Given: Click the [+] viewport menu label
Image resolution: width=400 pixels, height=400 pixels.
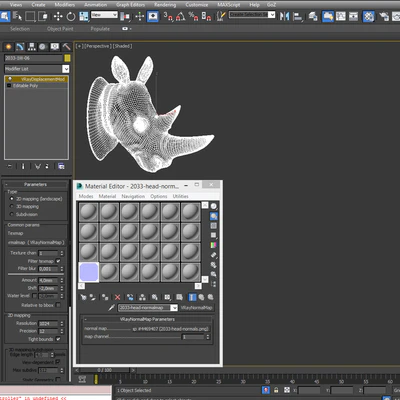Looking at the screenshot, I should click(x=79, y=46).
